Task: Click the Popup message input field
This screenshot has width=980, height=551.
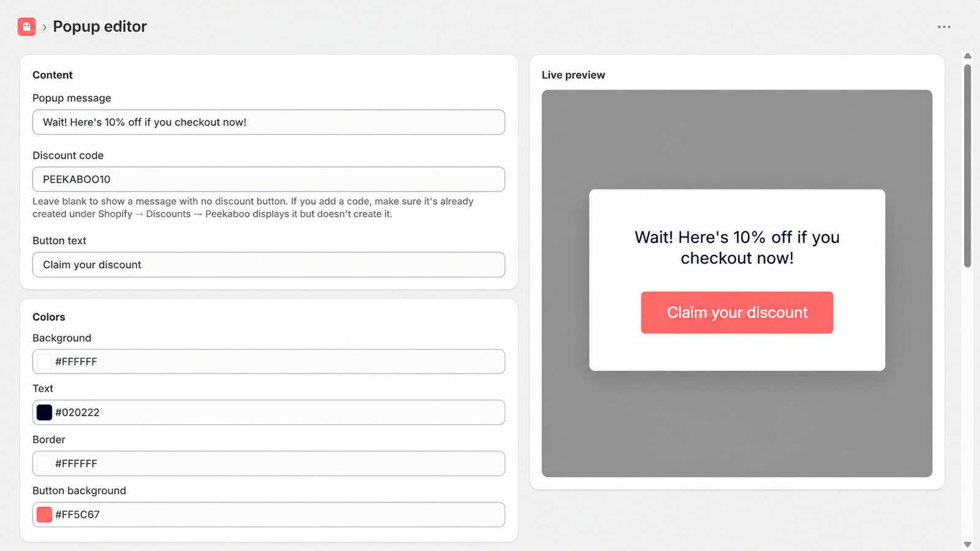Action: click(269, 122)
